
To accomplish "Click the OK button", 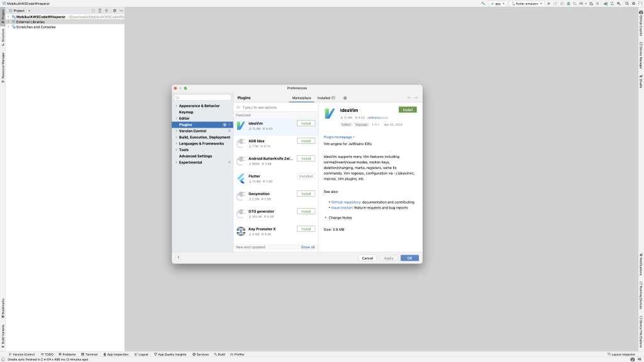I will pyautogui.click(x=409, y=258).
